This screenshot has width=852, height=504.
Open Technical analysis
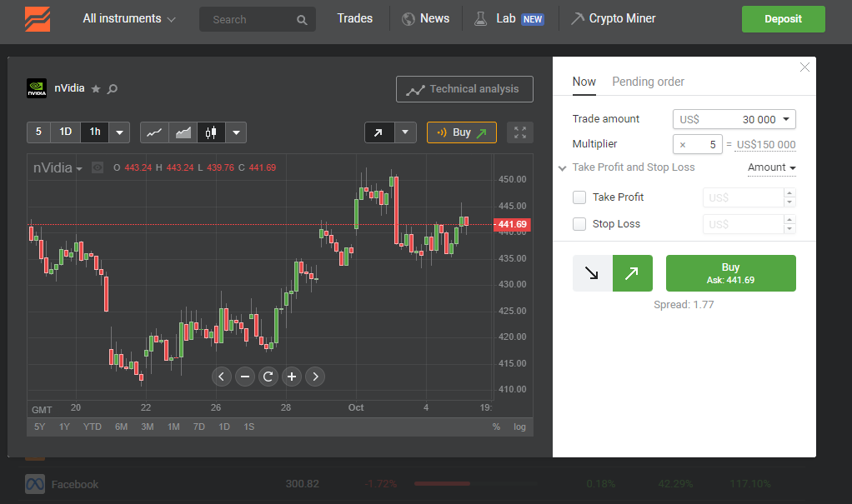(464, 89)
